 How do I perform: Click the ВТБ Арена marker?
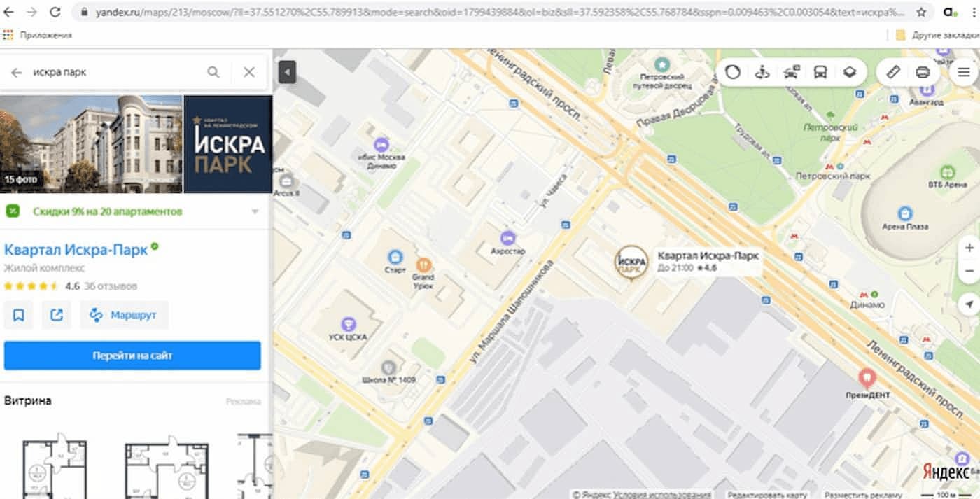[x=947, y=172]
